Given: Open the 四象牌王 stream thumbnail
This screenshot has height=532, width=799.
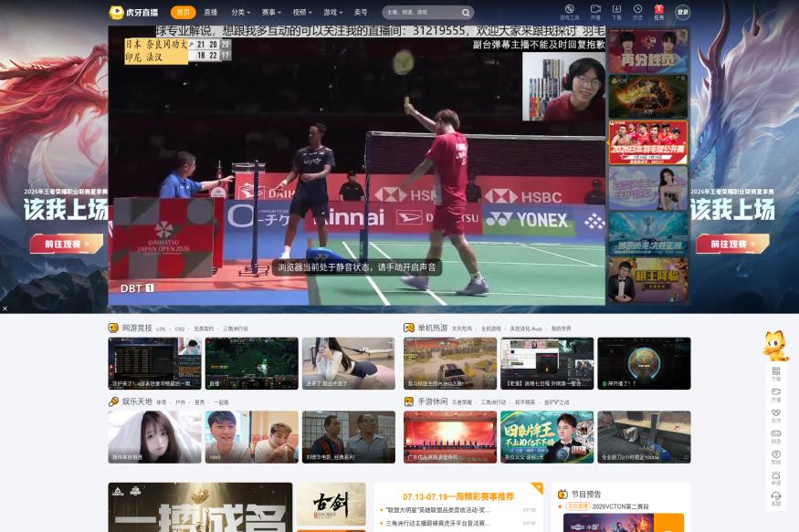Looking at the screenshot, I should point(547,437).
